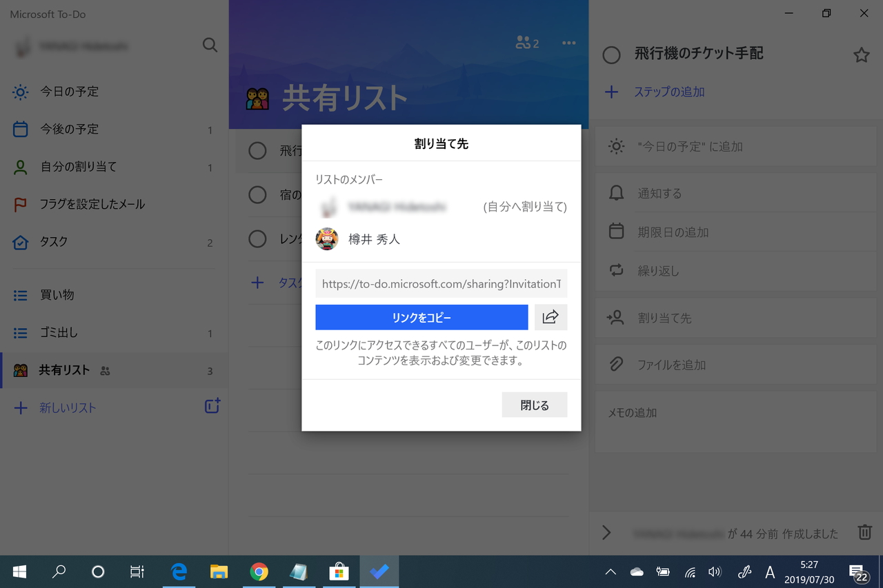Click the invitation link URL field

click(x=441, y=283)
